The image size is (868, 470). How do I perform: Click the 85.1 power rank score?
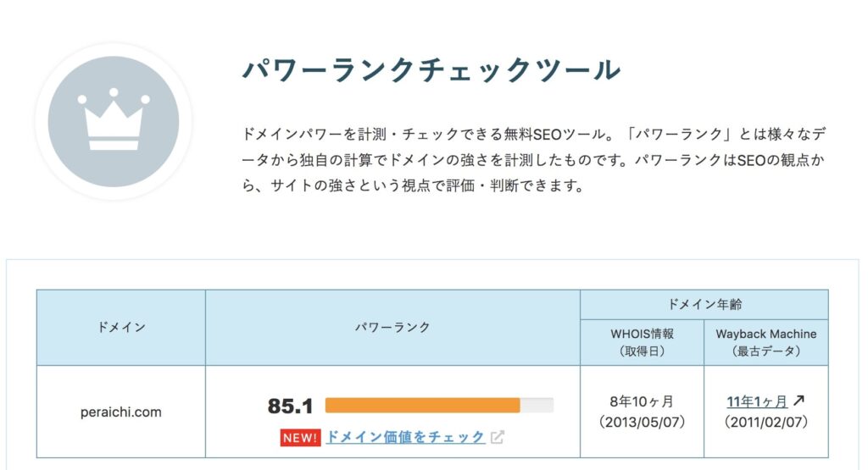(x=290, y=406)
